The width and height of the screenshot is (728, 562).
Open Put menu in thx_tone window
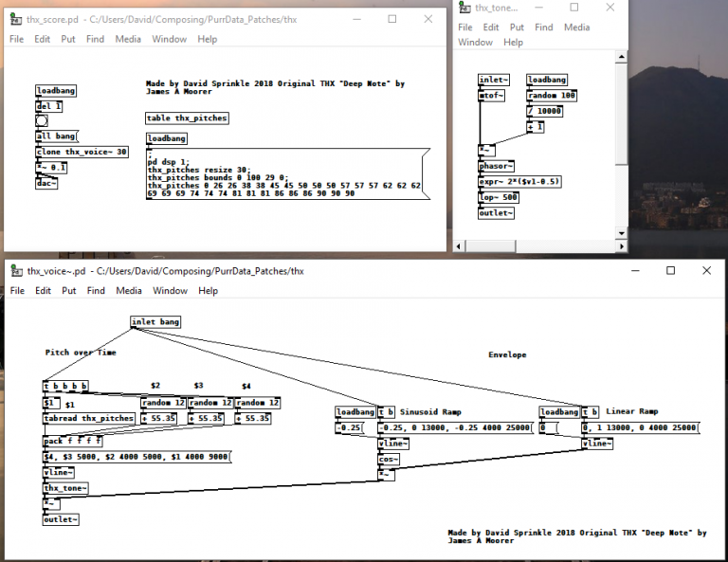[517, 27]
